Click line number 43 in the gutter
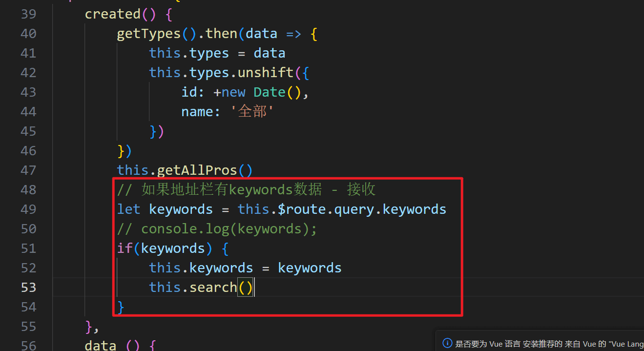644x351 pixels. click(x=28, y=92)
